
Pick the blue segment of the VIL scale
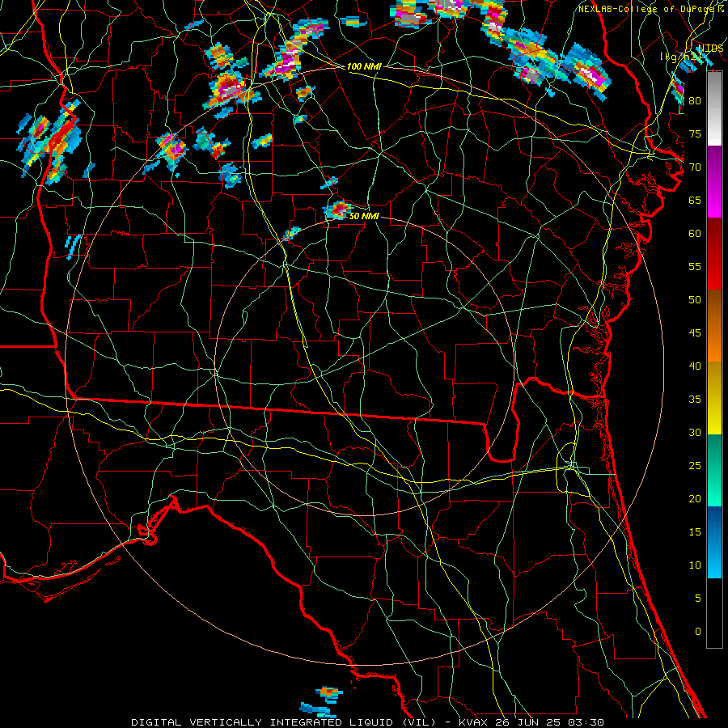714,542
